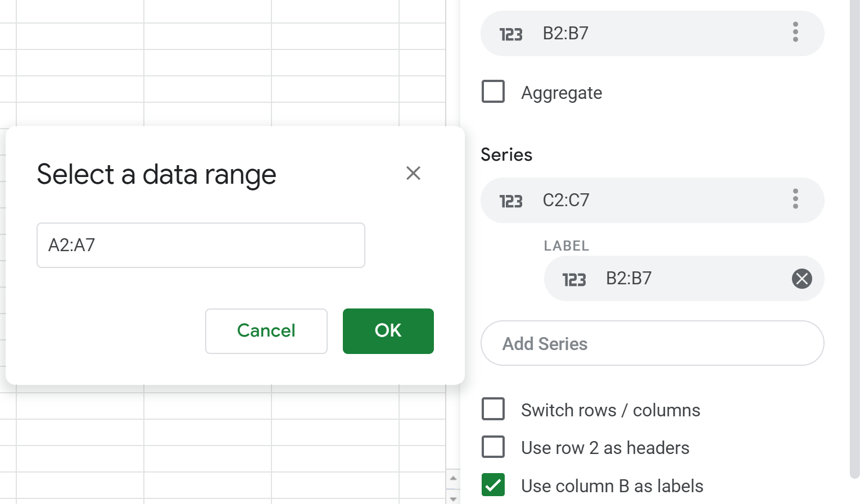Open the Add Series selector
865x504 pixels.
tap(652, 343)
